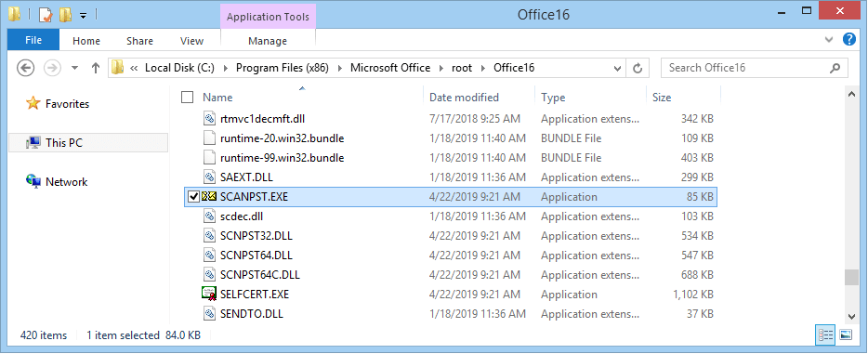The width and height of the screenshot is (868, 354).
Task: Navigate to root breadcrumb
Action: click(462, 68)
